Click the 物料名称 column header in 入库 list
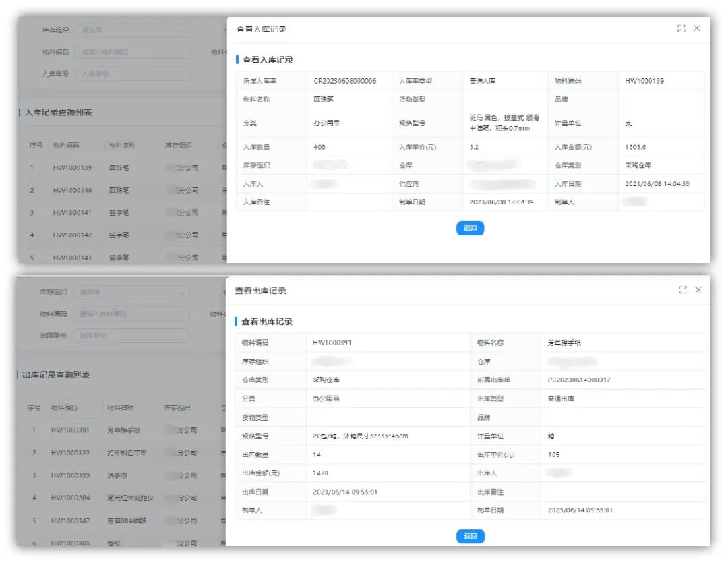The height and width of the screenshot is (563, 728). pos(122,145)
